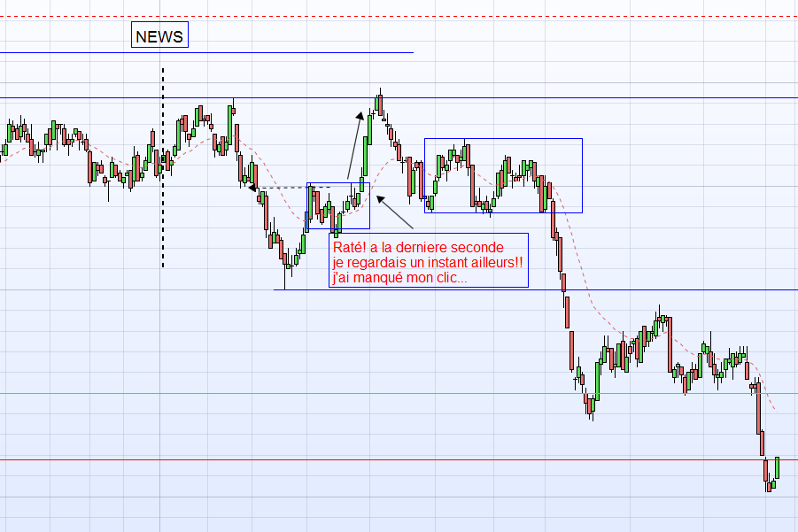
Task: Click the orange horizontal level line
Action: pos(399,394)
